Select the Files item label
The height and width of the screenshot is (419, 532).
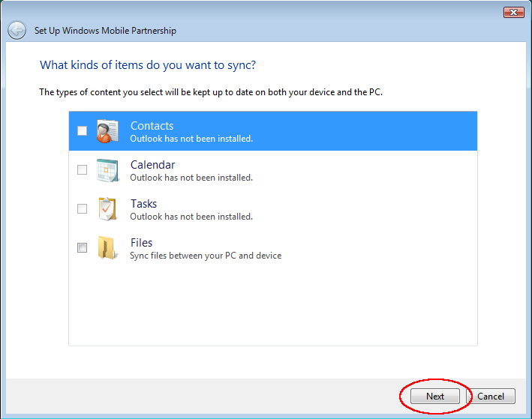141,243
